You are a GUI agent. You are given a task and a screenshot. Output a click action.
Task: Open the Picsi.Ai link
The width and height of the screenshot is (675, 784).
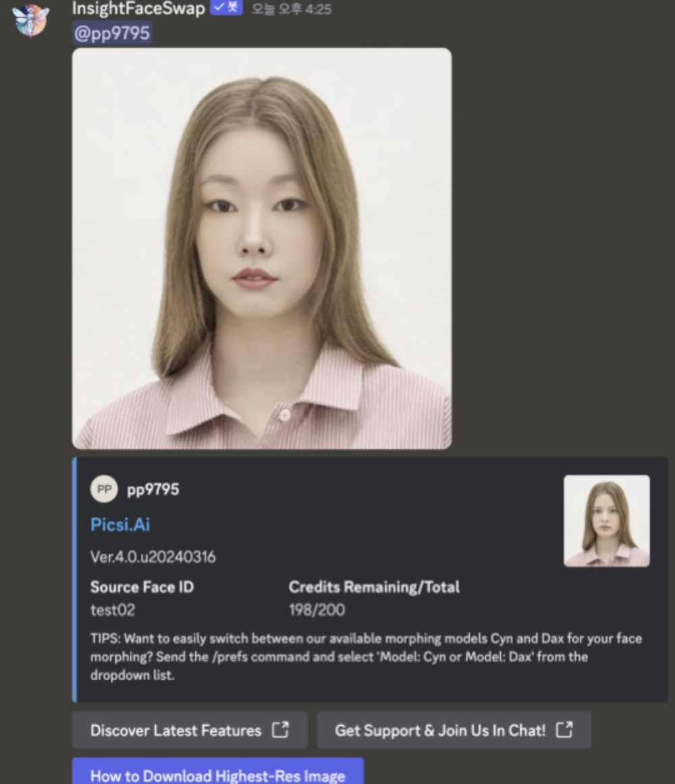120,524
